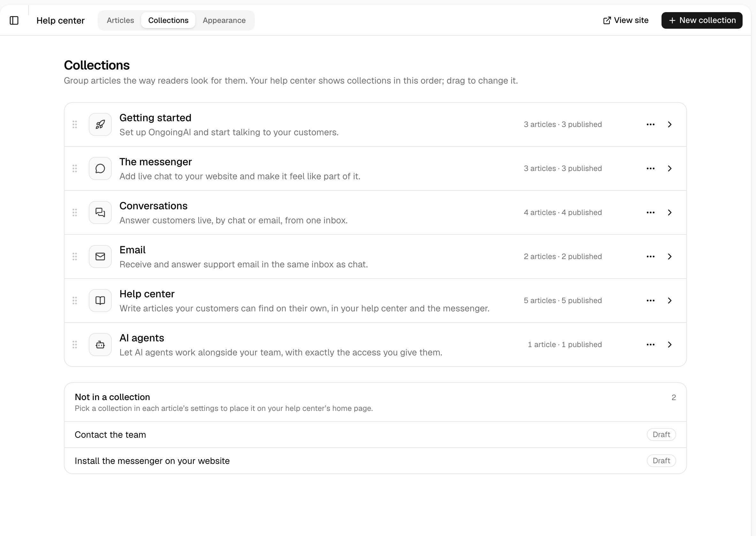This screenshot has height=536, width=756.
Task: Click the View site link
Action: 625,20
